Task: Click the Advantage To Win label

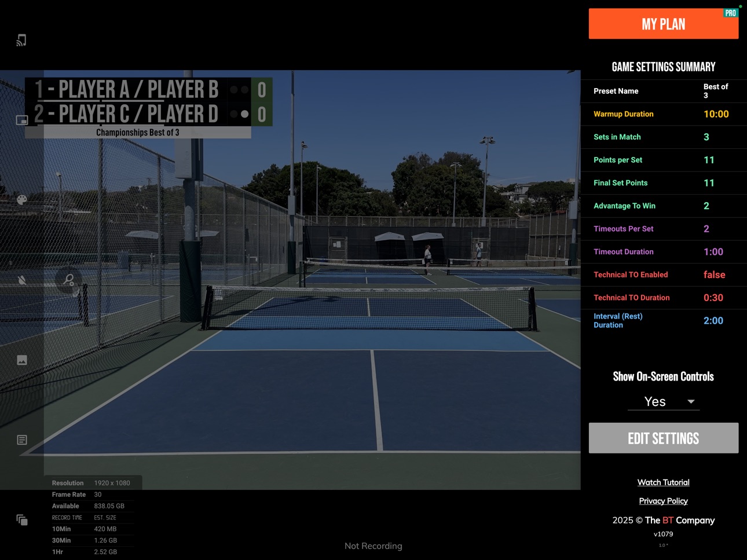Action: [624, 206]
